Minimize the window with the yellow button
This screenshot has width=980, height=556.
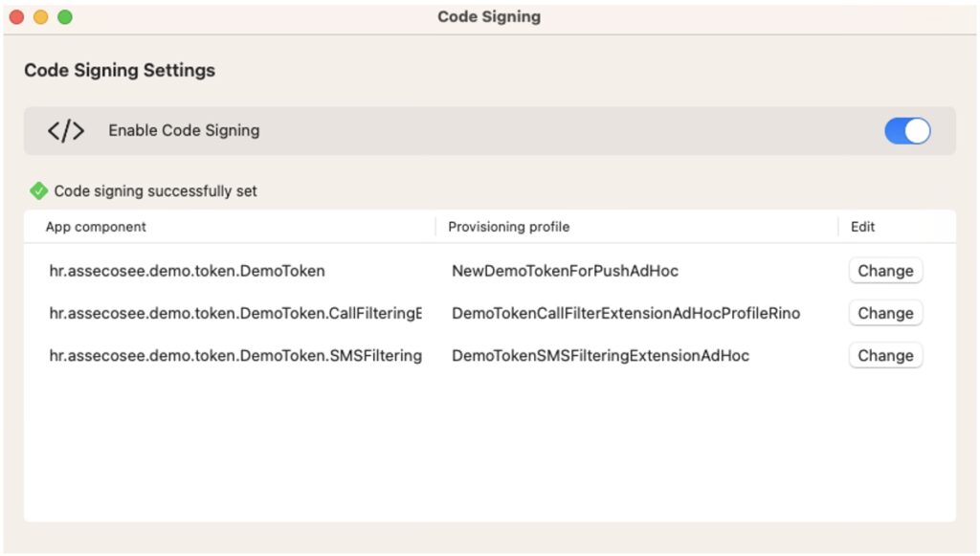[40, 17]
